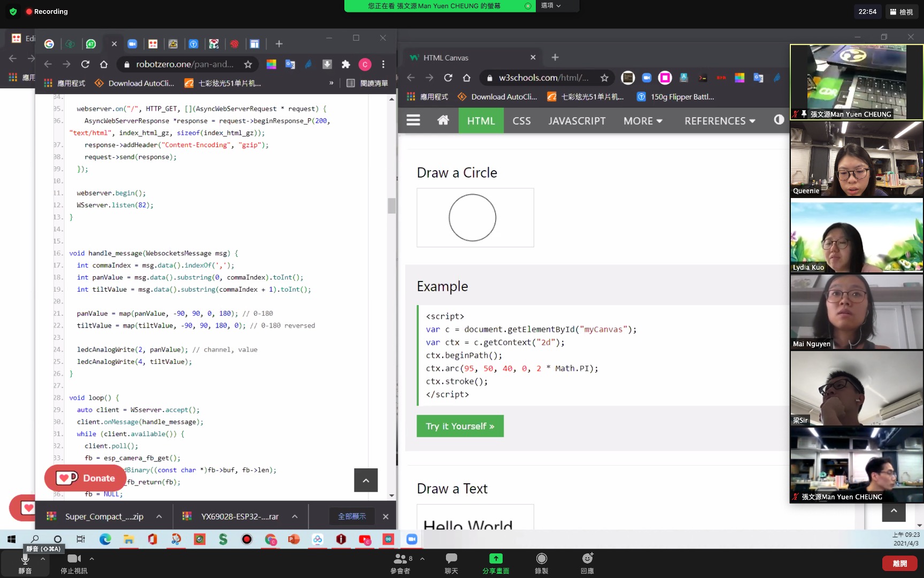The height and width of the screenshot is (578, 924).
Task: Expand the audio options caret next to 靜音
Action: [43, 559]
